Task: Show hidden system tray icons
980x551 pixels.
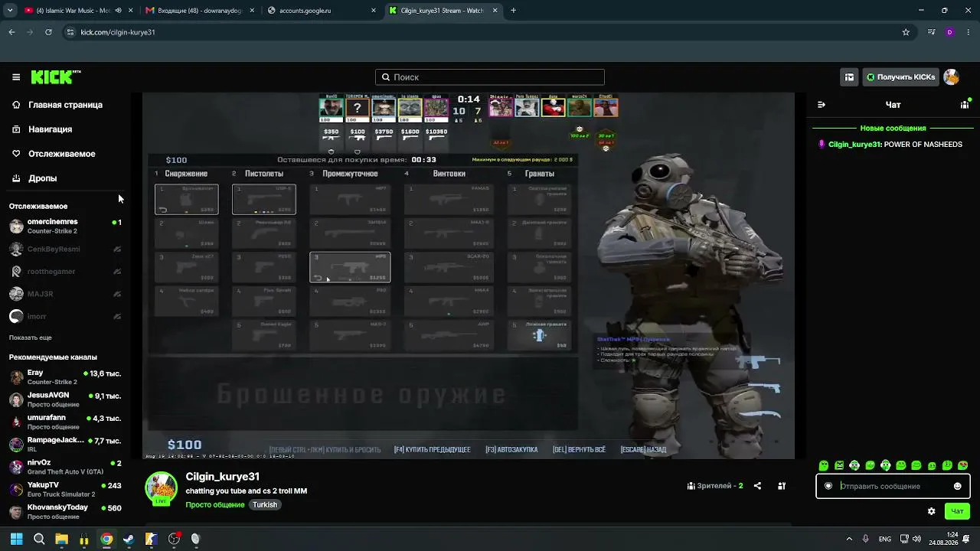Action: click(849, 539)
